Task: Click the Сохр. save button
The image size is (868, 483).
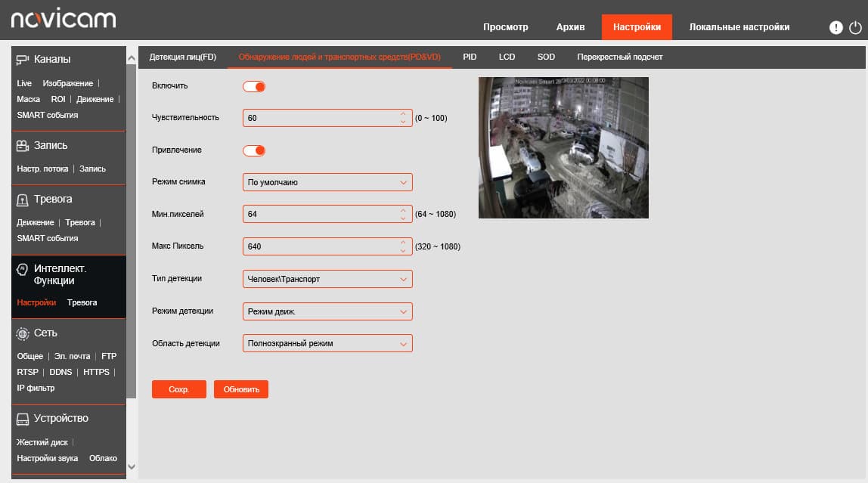Action: pos(178,389)
